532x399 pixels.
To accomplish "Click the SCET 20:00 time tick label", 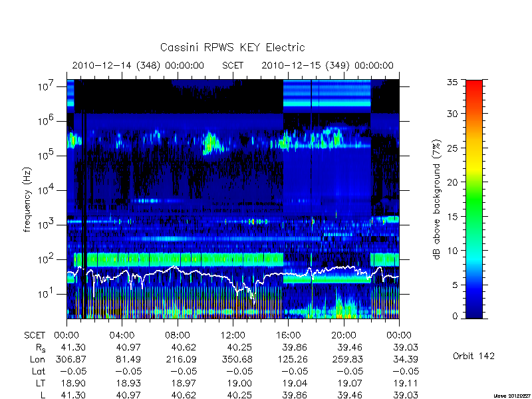I will 343,335.
